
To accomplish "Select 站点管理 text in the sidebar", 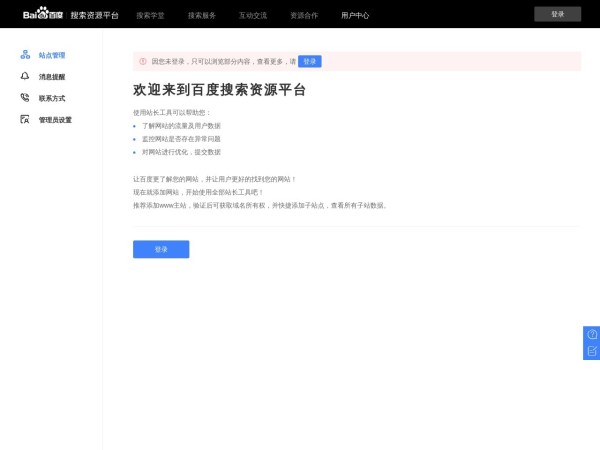I will coord(52,55).
